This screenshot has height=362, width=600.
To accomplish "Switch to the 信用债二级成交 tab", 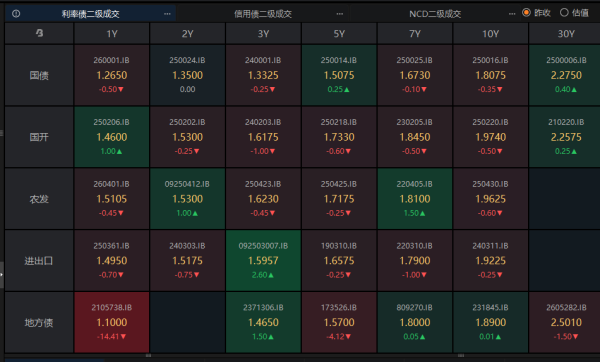I will [263, 14].
